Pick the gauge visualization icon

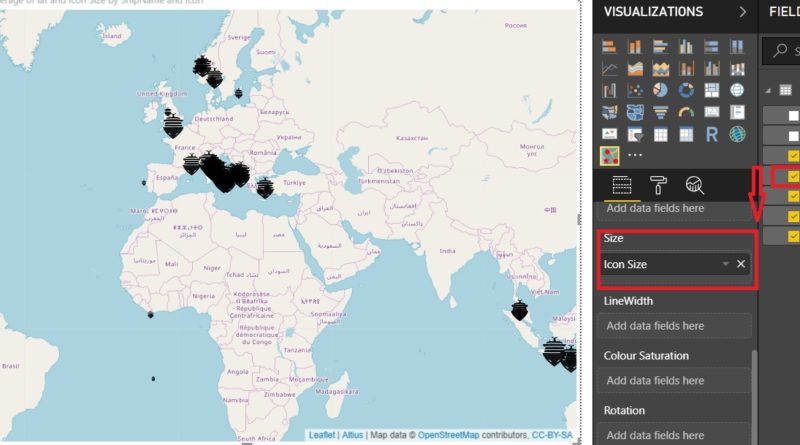[x=686, y=113]
